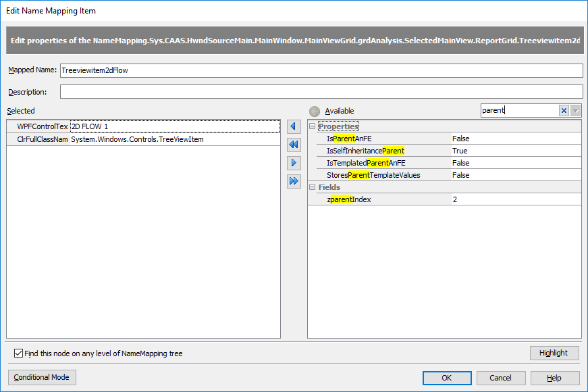Collapse the Properties group
The width and height of the screenshot is (588, 392).
(313, 126)
